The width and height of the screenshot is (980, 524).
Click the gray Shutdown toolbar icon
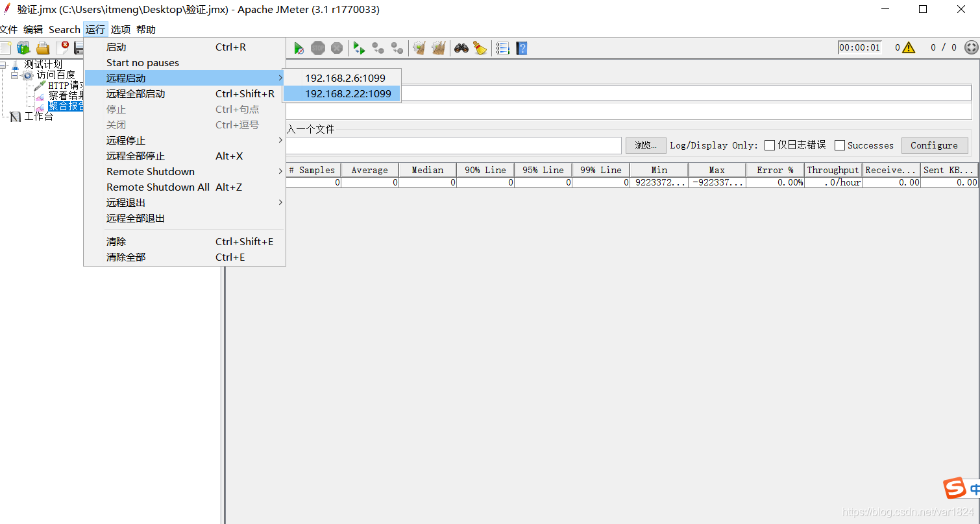click(337, 48)
